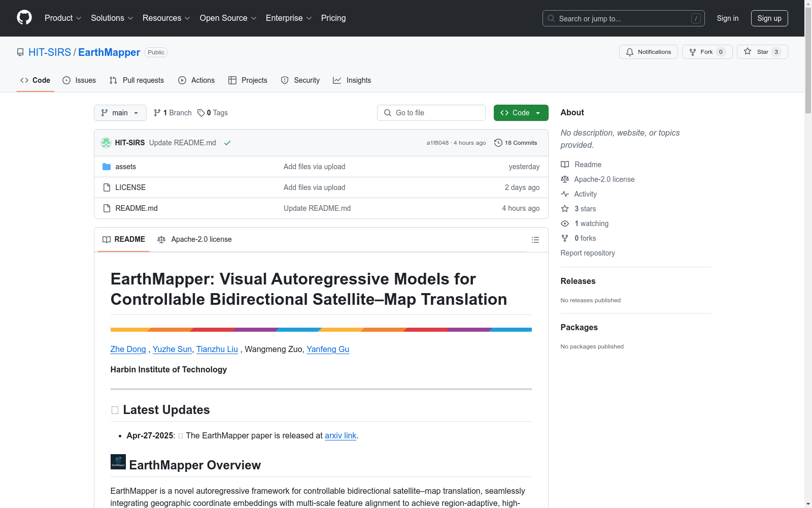812x508 pixels.
Task: Expand the Product menu
Action: click(x=63, y=18)
